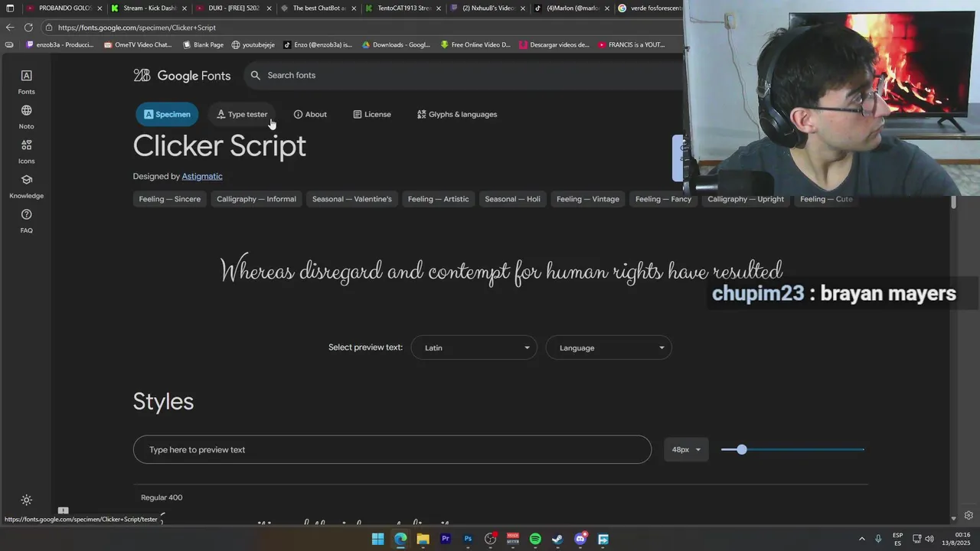Viewport: 980px width, 551px height.
Task: Reload the page with refresh icon
Action: pos(28,28)
